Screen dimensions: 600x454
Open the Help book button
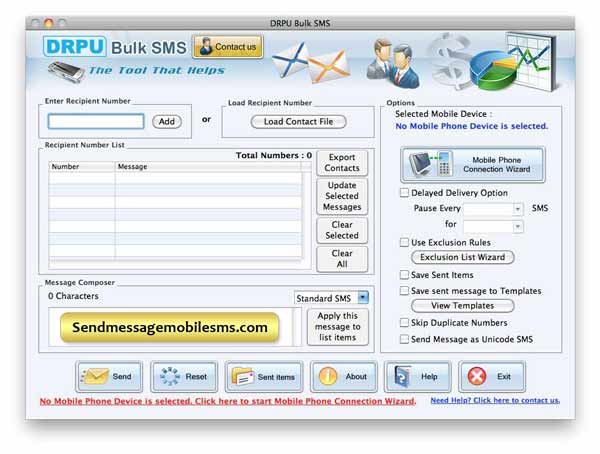418,377
